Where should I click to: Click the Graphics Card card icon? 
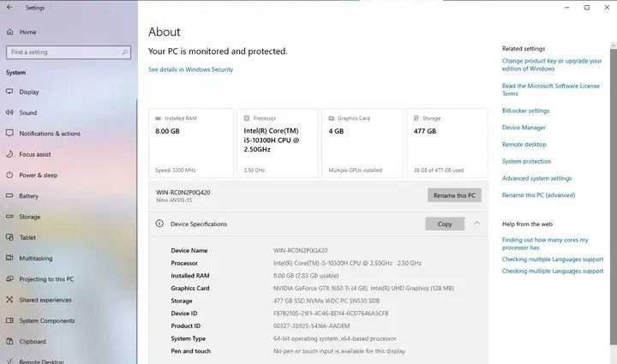tap(332, 118)
